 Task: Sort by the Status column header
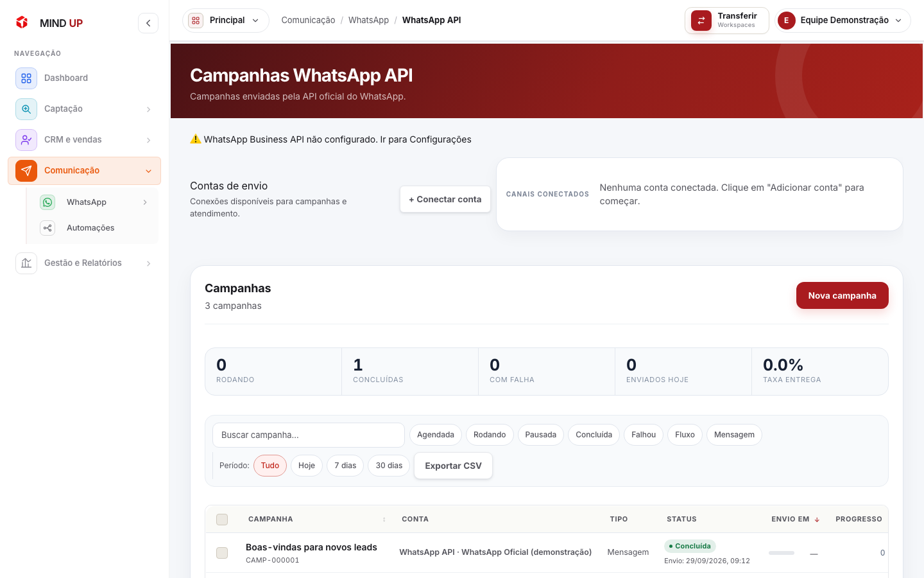(x=681, y=519)
